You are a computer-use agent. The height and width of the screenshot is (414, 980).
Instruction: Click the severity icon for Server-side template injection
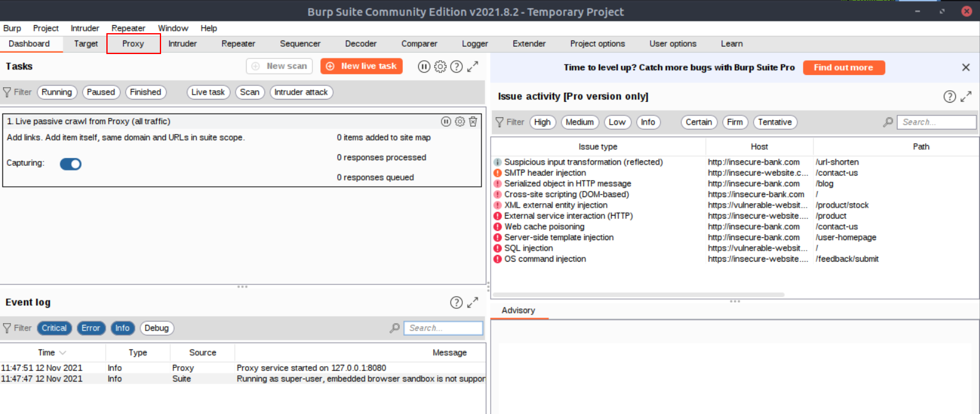pyautogui.click(x=497, y=238)
